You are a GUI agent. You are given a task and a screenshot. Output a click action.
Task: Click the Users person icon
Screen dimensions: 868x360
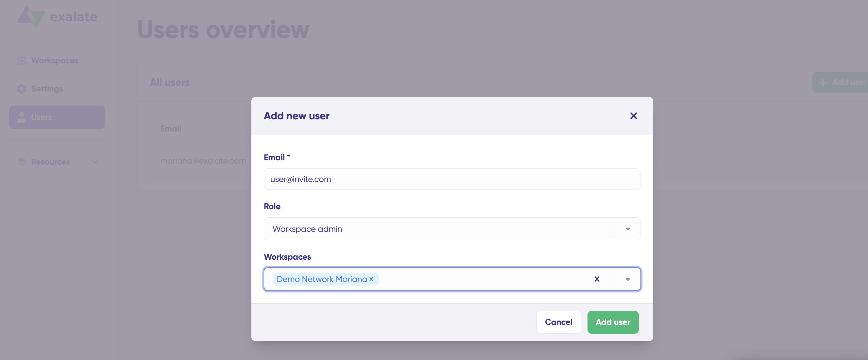click(x=22, y=117)
